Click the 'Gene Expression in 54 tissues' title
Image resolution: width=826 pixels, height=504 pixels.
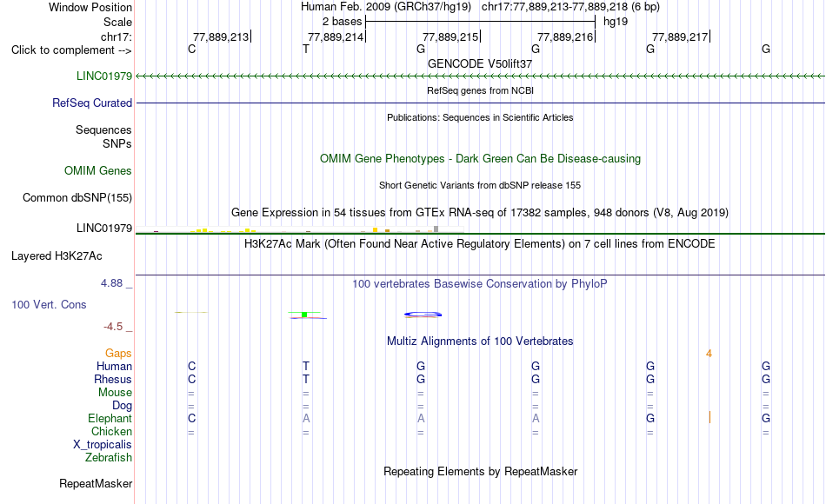click(480, 212)
